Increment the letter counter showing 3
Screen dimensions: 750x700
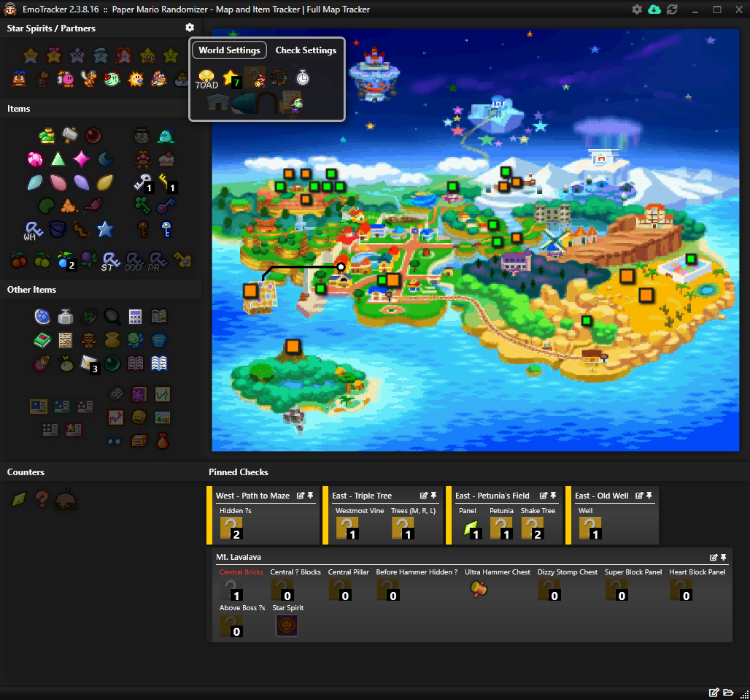(x=89, y=364)
